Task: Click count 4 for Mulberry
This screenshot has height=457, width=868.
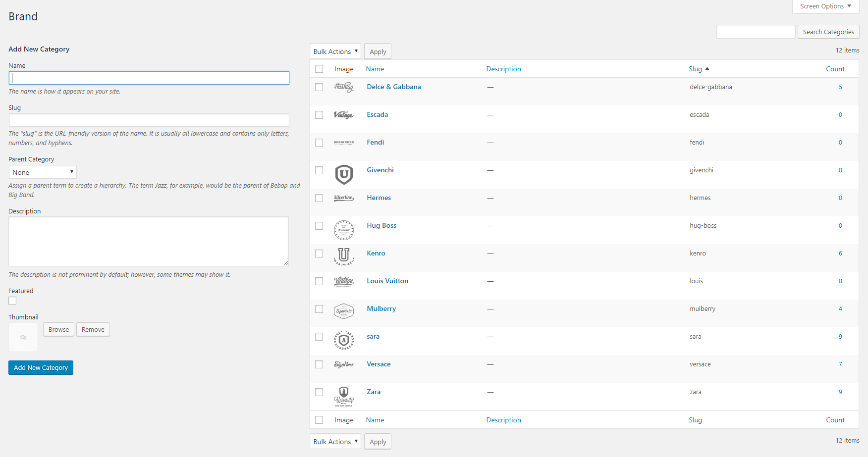Action: [x=840, y=308]
